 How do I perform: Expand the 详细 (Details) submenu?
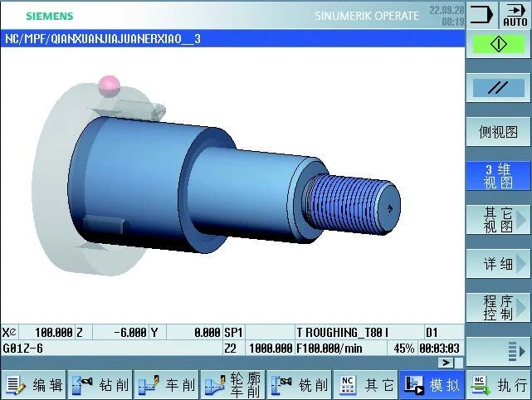(x=498, y=265)
